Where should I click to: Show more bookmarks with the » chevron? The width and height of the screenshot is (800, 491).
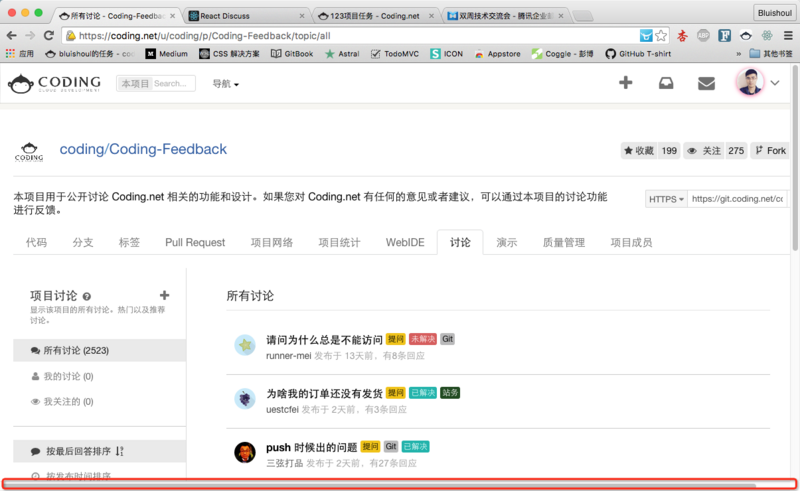pyautogui.click(x=738, y=54)
